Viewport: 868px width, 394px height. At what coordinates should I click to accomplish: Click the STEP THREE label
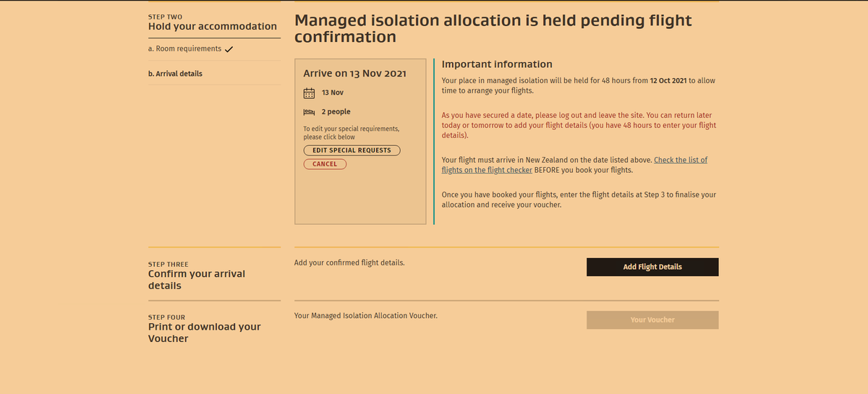(168, 265)
